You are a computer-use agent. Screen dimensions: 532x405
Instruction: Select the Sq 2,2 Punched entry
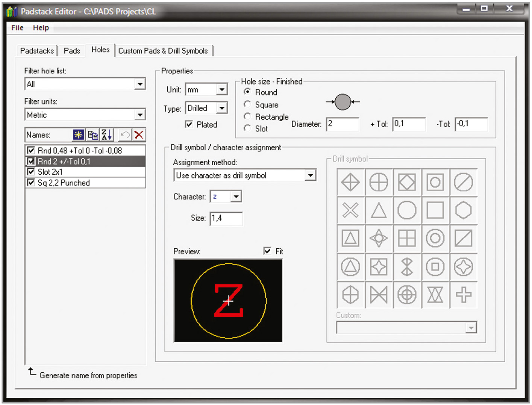(64, 183)
